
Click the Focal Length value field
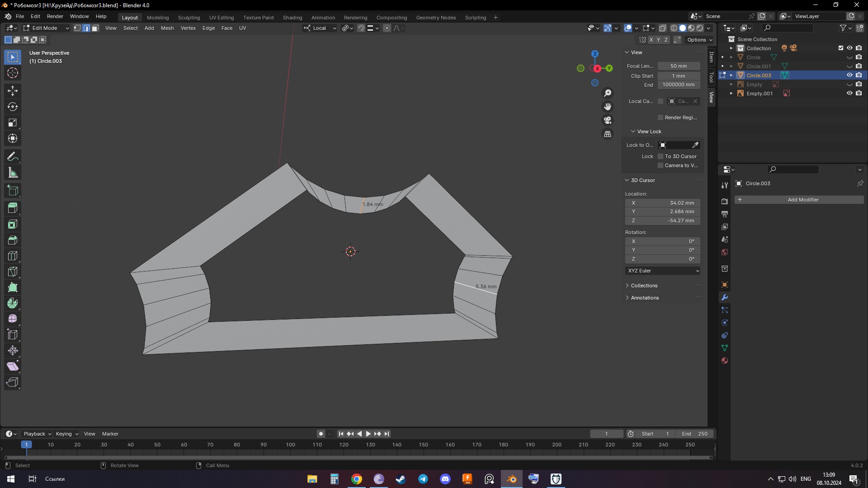pos(679,66)
